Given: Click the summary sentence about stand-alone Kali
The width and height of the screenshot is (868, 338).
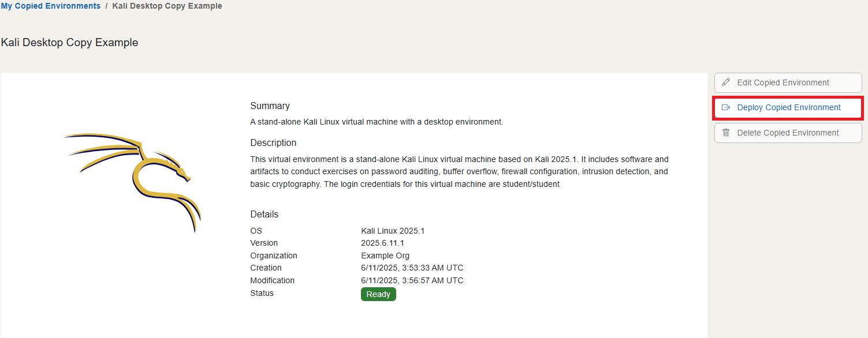Looking at the screenshot, I should (x=377, y=122).
